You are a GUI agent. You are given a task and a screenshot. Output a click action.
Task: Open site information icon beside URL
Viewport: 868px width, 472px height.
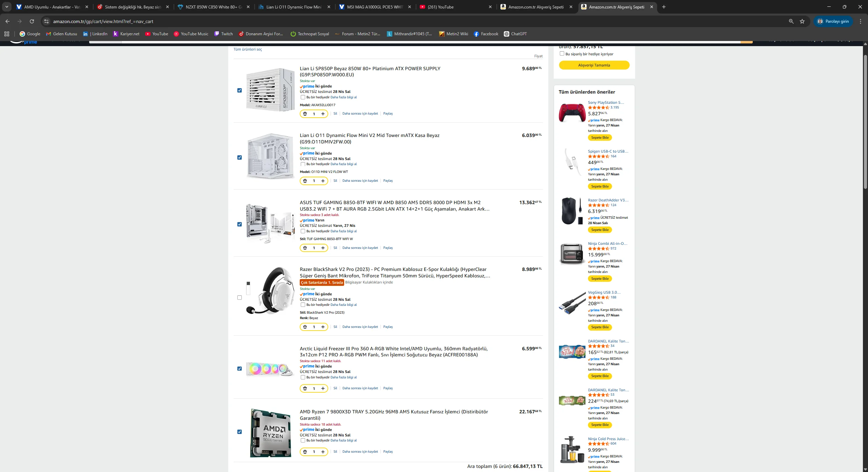tap(46, 21)
